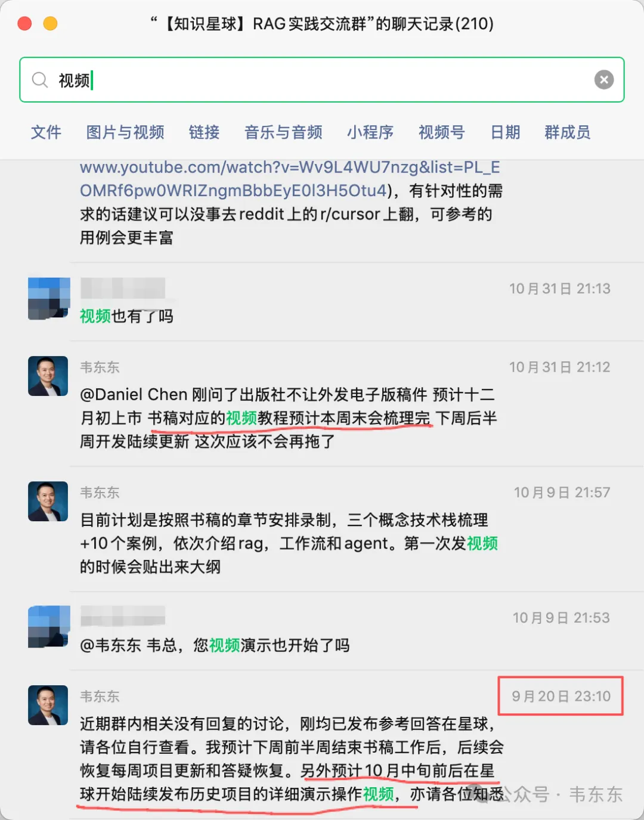Show 小程序 filter results

coord(370,132)
